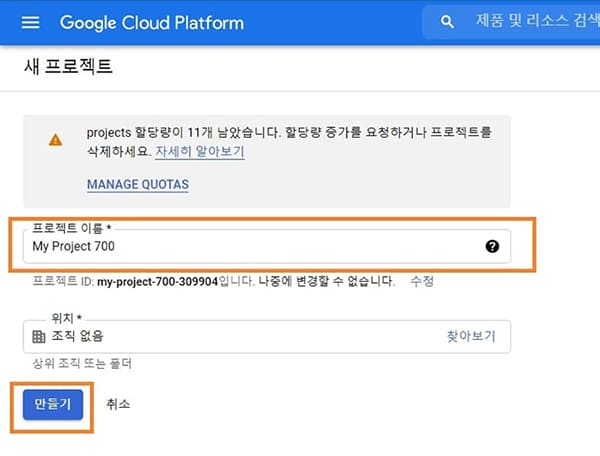
Task: Open the hamburger navigation menu
Action: (30, 23)
